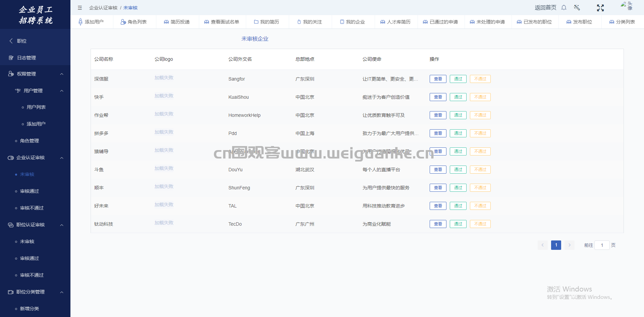Go to next page arrow
The image size is (644, 317).
[570, 245]
